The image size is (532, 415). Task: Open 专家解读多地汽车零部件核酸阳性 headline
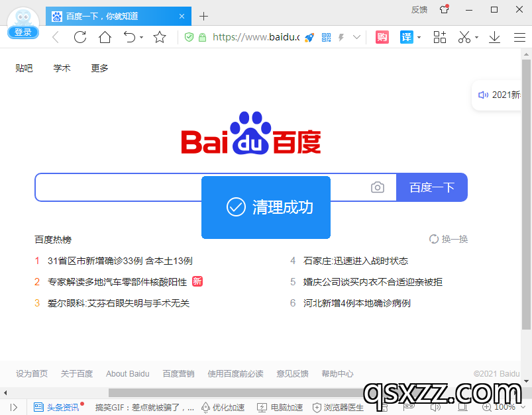click(x=117, y=282)
